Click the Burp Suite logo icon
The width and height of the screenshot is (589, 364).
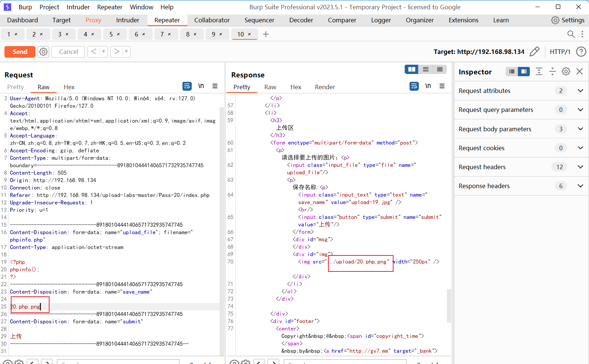7,7
